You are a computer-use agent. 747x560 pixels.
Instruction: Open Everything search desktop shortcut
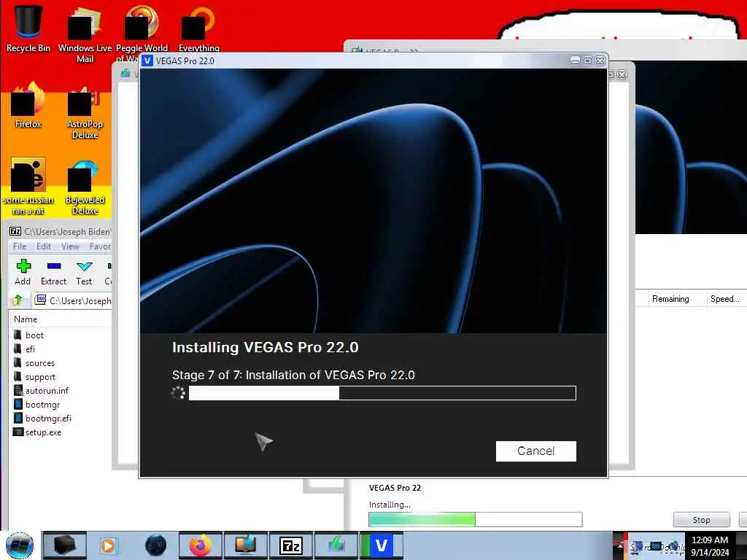tap(198, 28)
